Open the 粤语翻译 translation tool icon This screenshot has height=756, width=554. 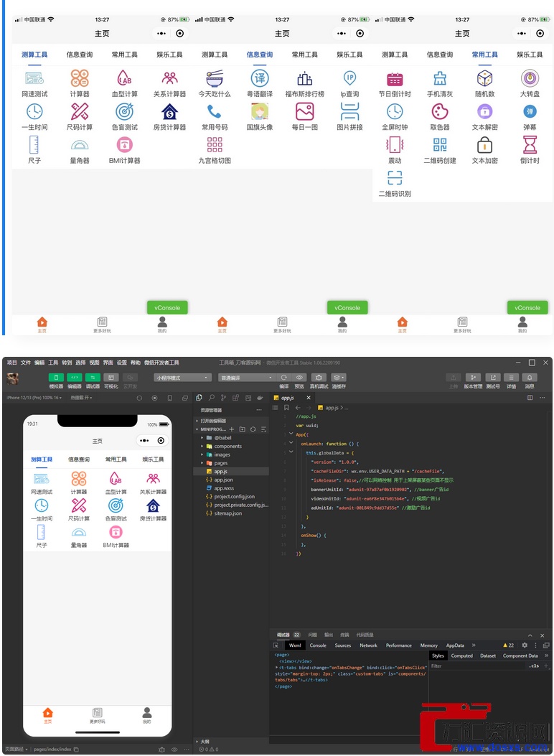coord(260,78)
